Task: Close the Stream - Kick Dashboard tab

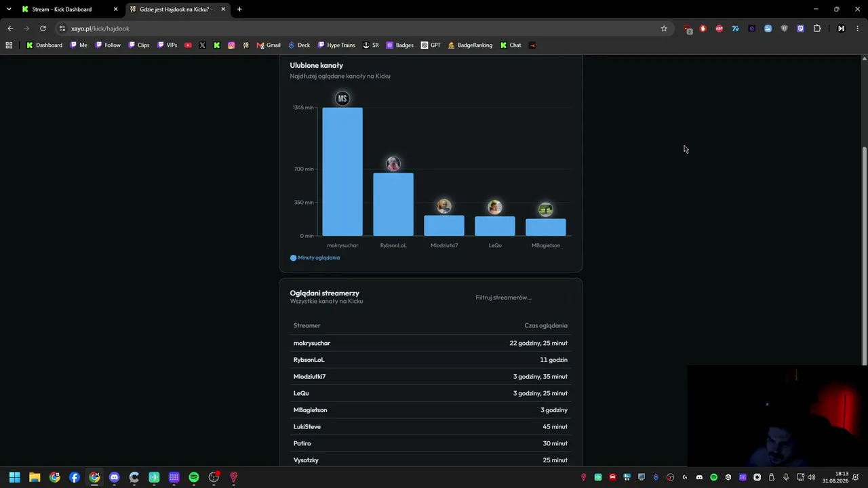Action: click(115, 9)
